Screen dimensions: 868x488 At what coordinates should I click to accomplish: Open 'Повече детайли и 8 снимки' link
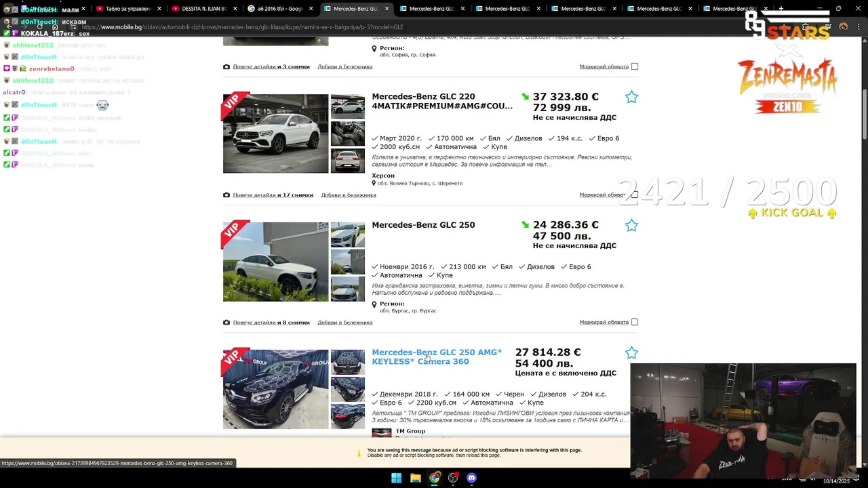point(271,323)
